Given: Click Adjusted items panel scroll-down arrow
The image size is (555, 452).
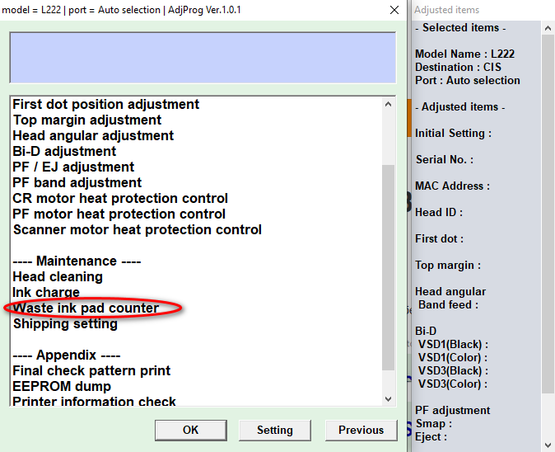Looking at the screenshot, I should pos(548,445).
